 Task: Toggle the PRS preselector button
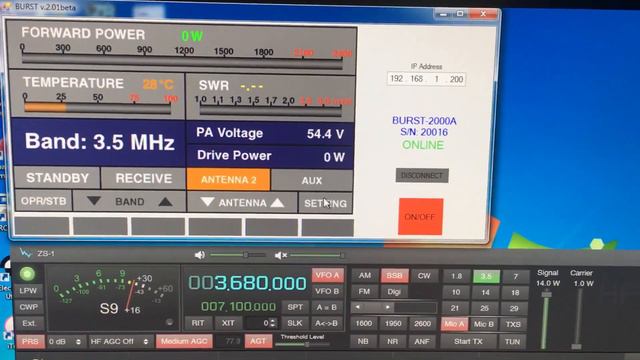(30, 341)
